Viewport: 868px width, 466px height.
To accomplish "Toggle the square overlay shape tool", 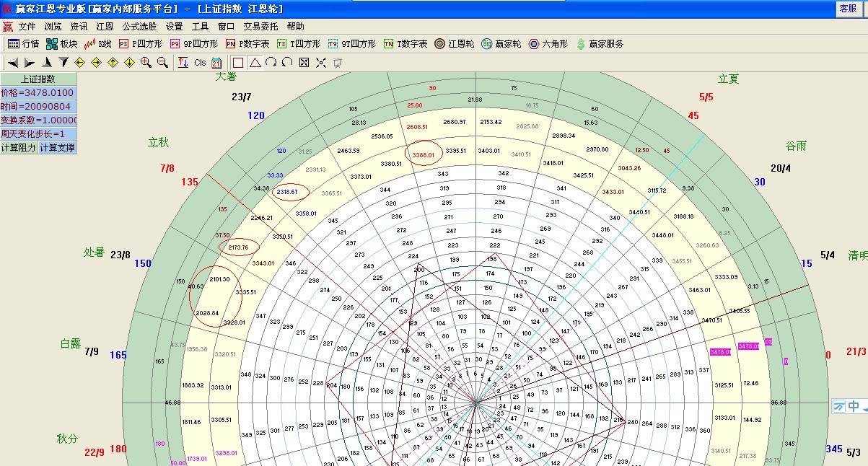I will pyautogui.click(x=238, y=63).
